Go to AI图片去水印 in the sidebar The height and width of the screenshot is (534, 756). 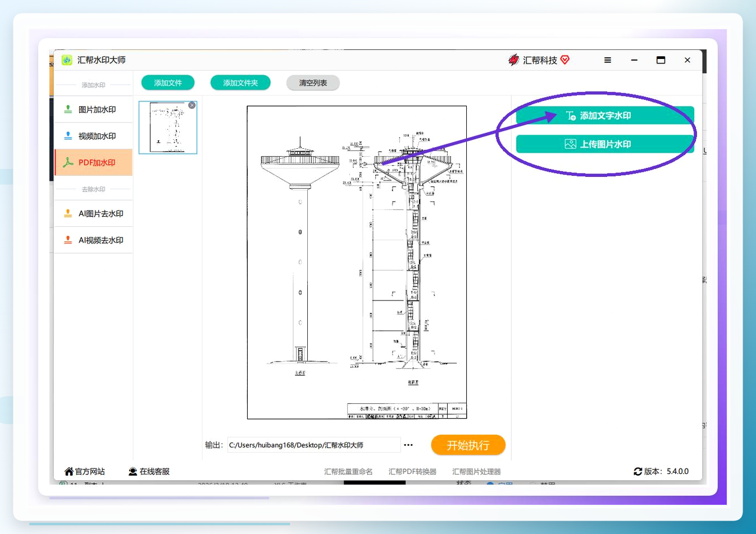pos(94,213)
